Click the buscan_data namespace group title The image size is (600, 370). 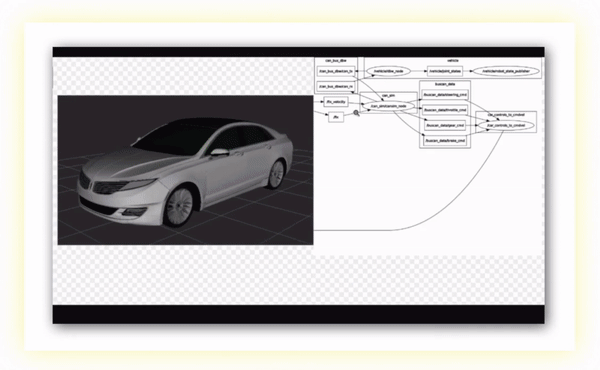(445, 84)
